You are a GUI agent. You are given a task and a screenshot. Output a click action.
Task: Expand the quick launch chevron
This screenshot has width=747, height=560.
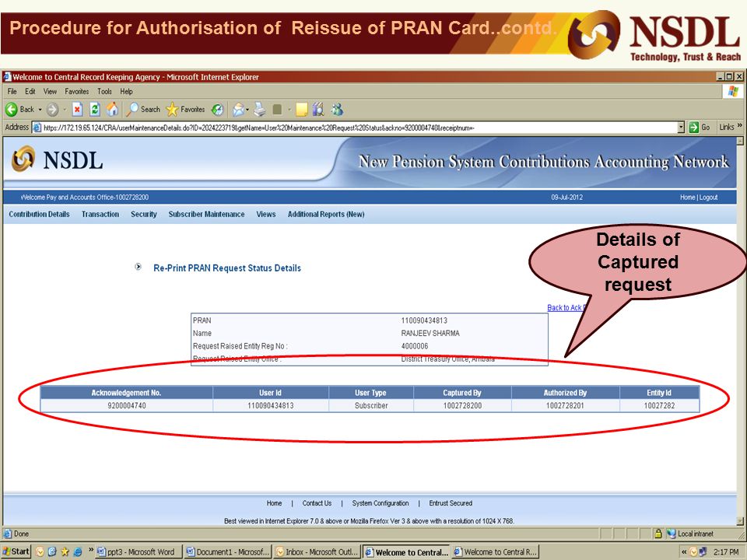coord(90,551)
